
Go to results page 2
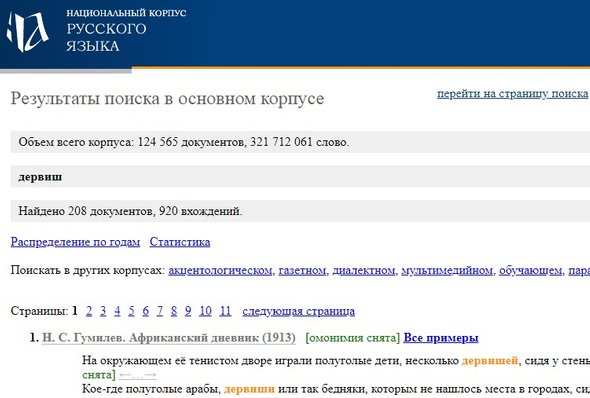pos(89,311)
